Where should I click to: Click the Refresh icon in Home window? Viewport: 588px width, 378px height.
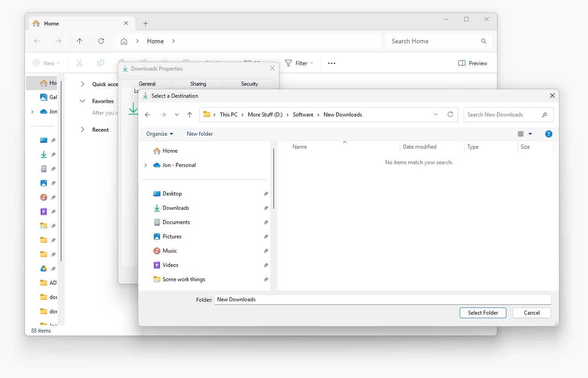tap(101, 41)
